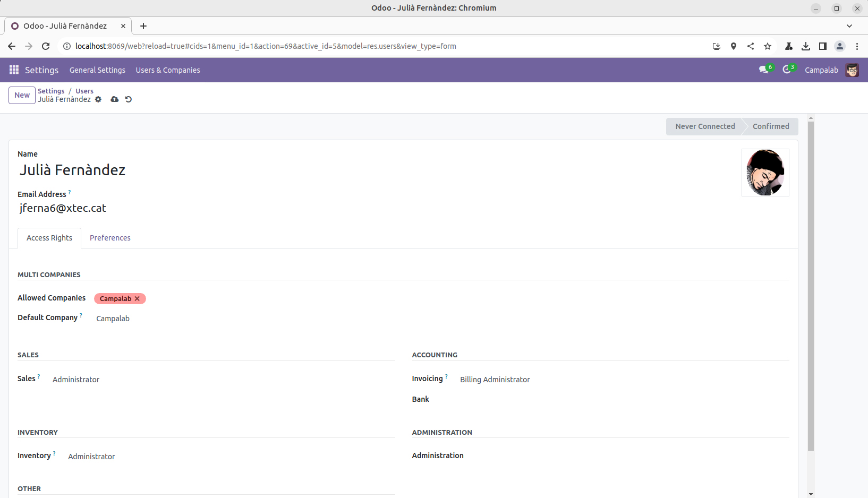The height and width of the screenshot is (498, 868).
Task: Follow the Users breadcrumb link
Action: point(84,91)
